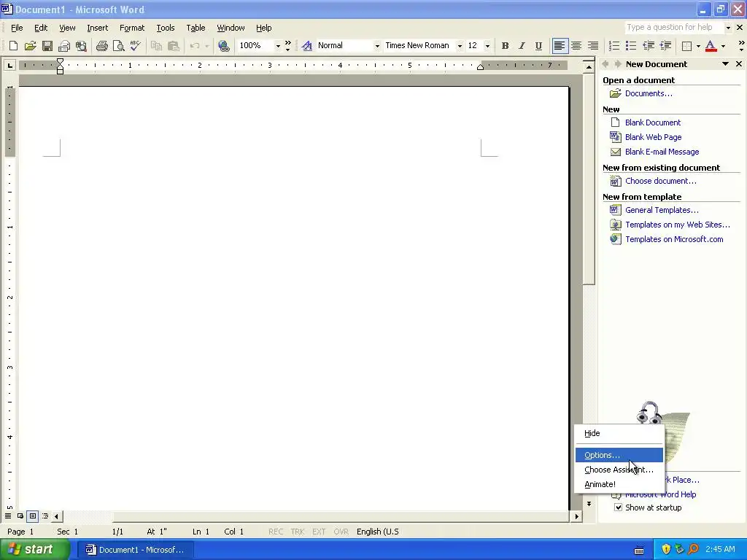Click the vertical scrollbar up arrow

[x=589, y=67]
